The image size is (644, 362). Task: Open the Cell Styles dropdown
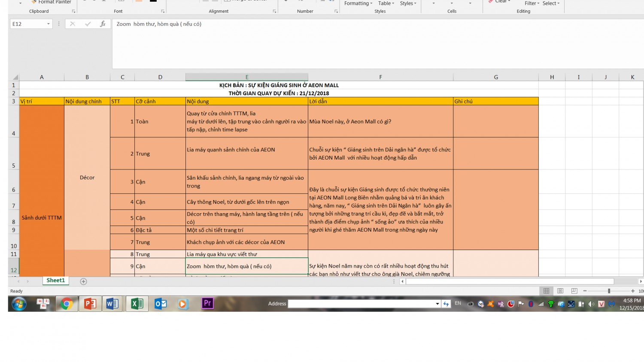[408, 3]
